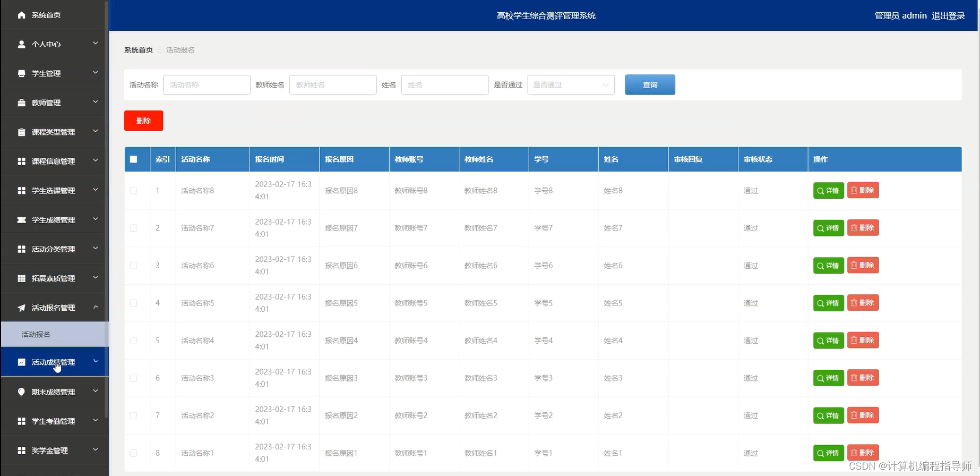Screen dimensions: 980x476
Task: Click the bulb icon beside 期末成绩管理
Action: tap(21, 392)
